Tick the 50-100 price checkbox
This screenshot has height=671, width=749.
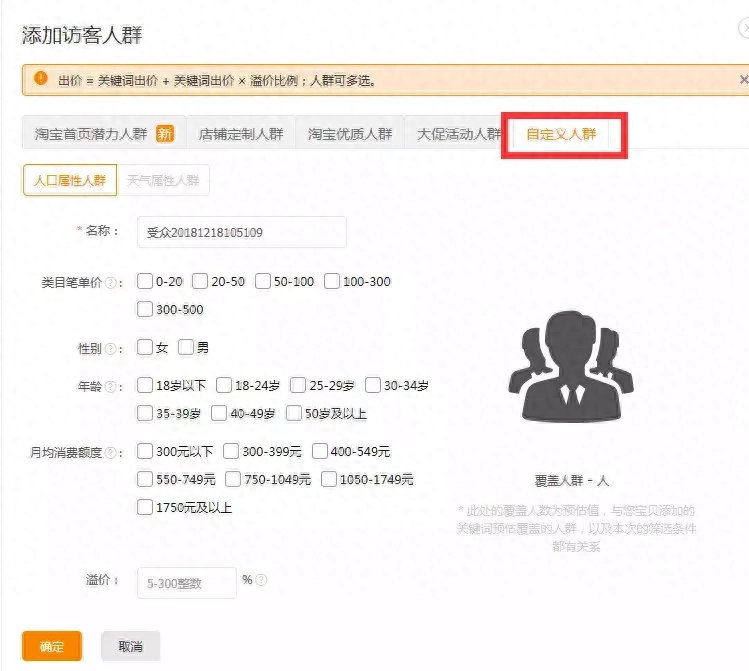click(x=263, y=281)
